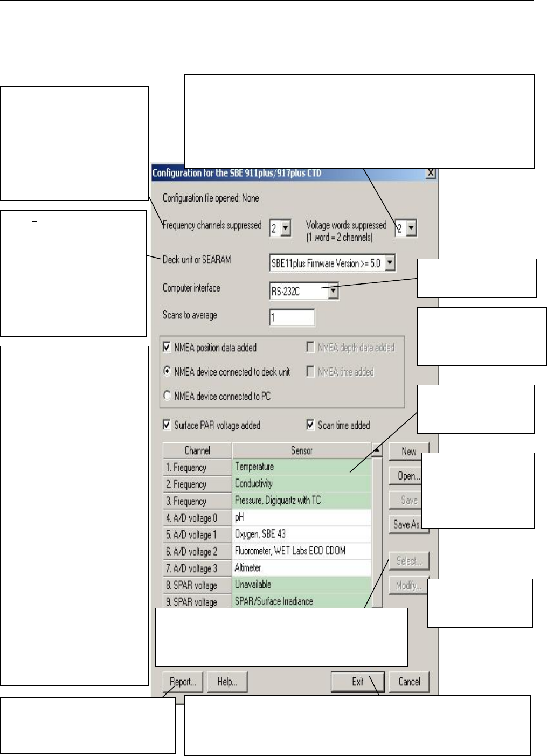The image size is (547, 756).
Task: Click the Channel column header
Action: coord(197,450)
